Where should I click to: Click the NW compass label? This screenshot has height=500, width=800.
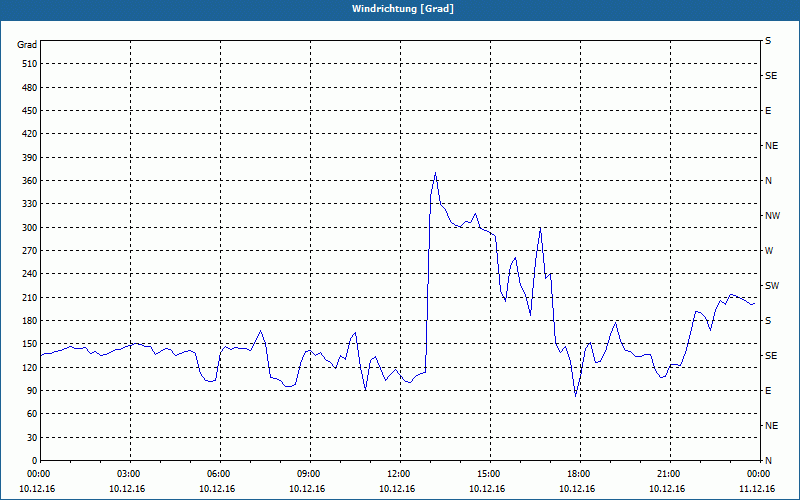click(x=772, y=216)
